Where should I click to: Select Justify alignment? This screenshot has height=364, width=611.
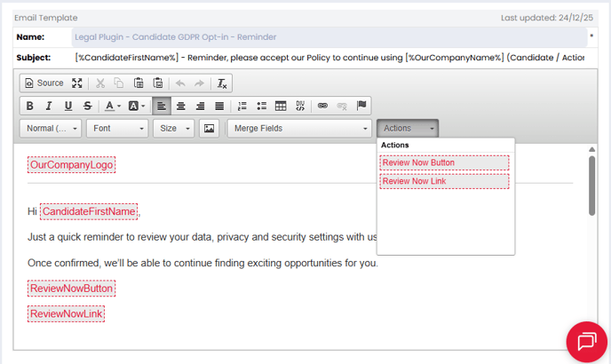point(219,106)
